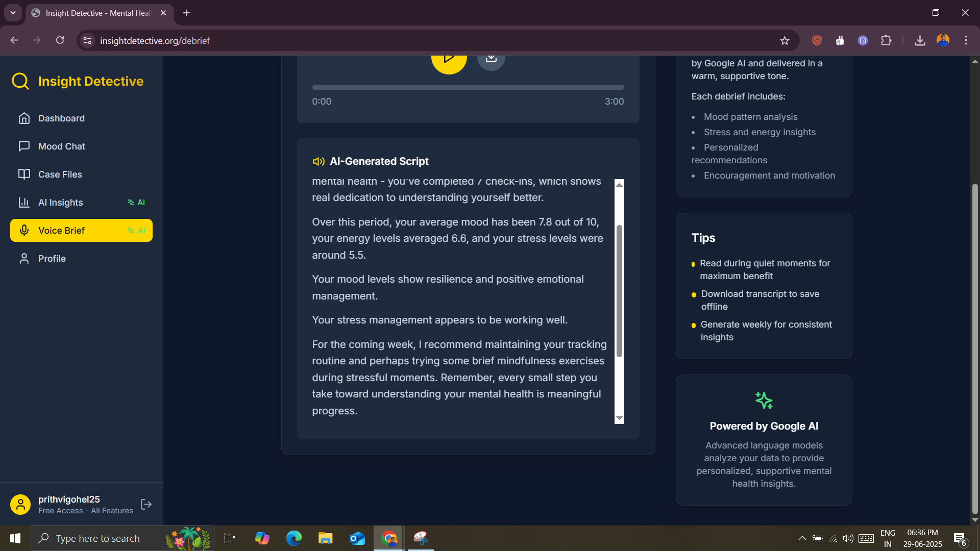The image size is (980, 551).
Task: Expand the tab search dropdown
Action: click(x=13, y=13)
